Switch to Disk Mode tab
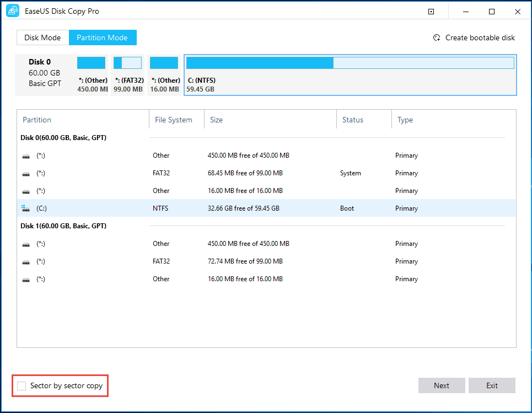Viewport: 532px width, 413px height. point(42,37)
